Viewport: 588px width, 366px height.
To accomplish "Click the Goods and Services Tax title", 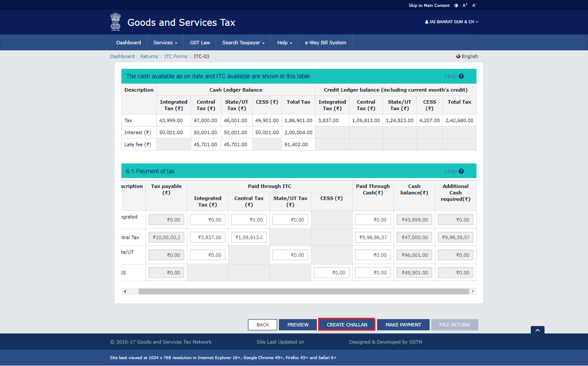I will [181, 22].
